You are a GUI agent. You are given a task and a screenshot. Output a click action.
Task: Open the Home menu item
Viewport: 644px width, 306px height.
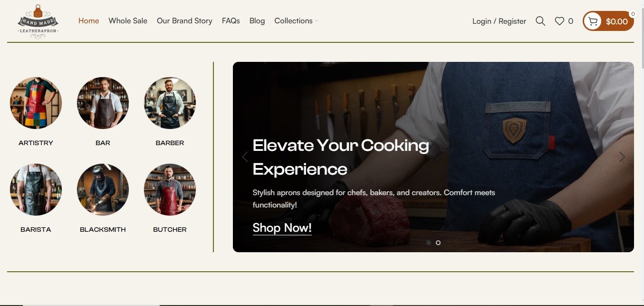coord(89,21)
